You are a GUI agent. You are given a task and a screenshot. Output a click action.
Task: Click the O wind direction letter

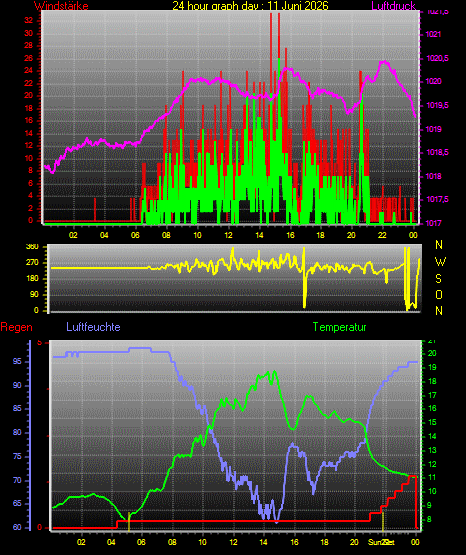click(x=439, y=294)
